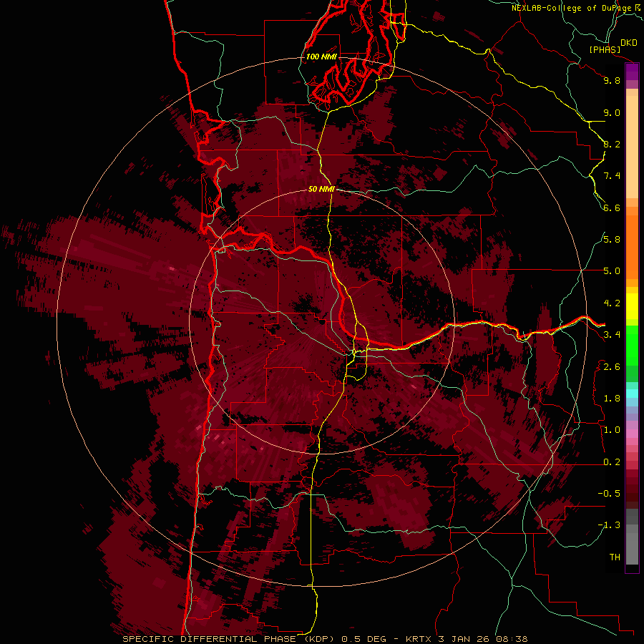
Task: Click the -0.5 scale value
Action: click(609, 494)
